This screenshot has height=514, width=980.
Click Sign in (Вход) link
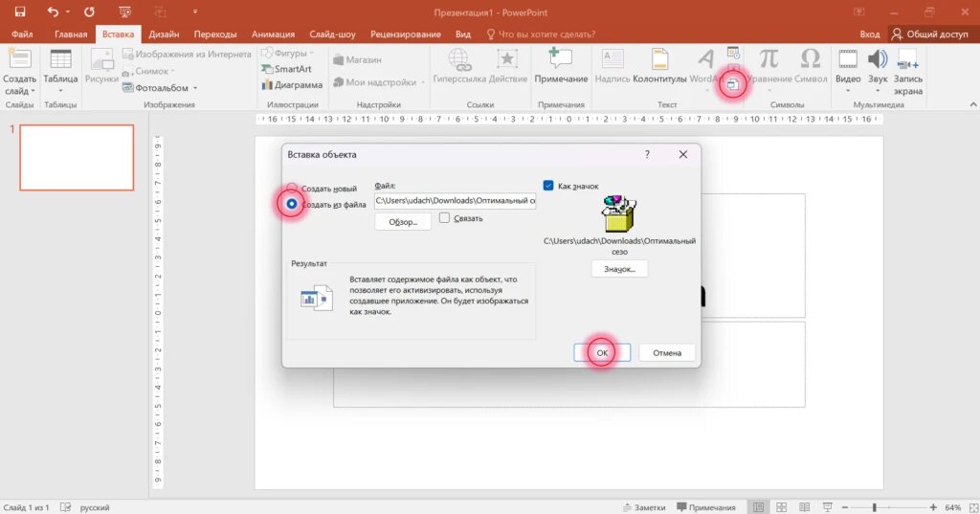click(x=869, y=34)
